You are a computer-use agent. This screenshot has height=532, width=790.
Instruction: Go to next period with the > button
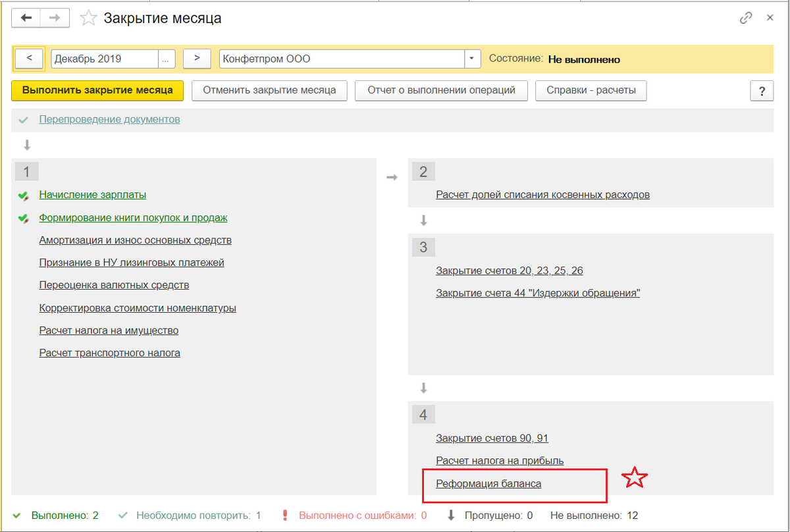click(196, 58)
